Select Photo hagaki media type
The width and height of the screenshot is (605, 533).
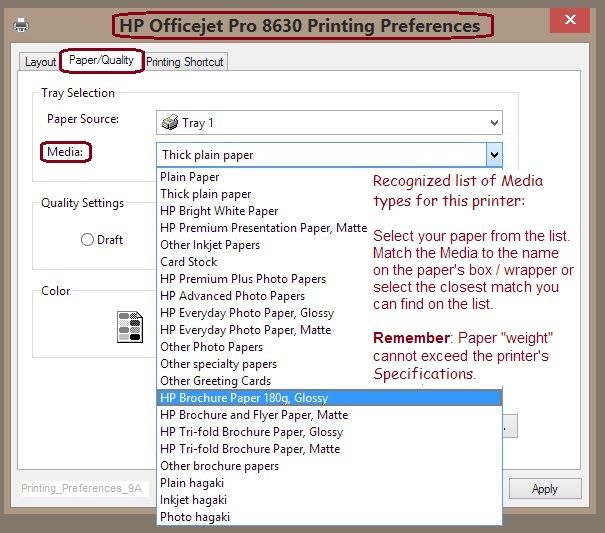point(330,517)
